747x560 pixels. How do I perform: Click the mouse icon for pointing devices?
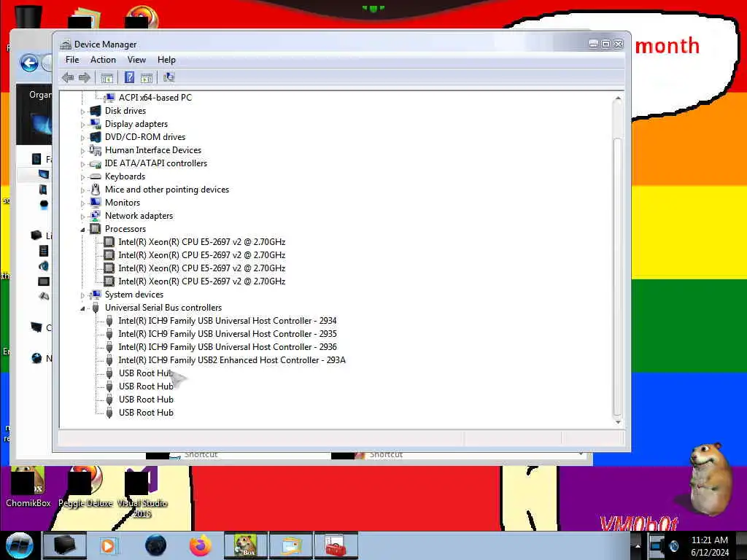[x=96, y=190]
